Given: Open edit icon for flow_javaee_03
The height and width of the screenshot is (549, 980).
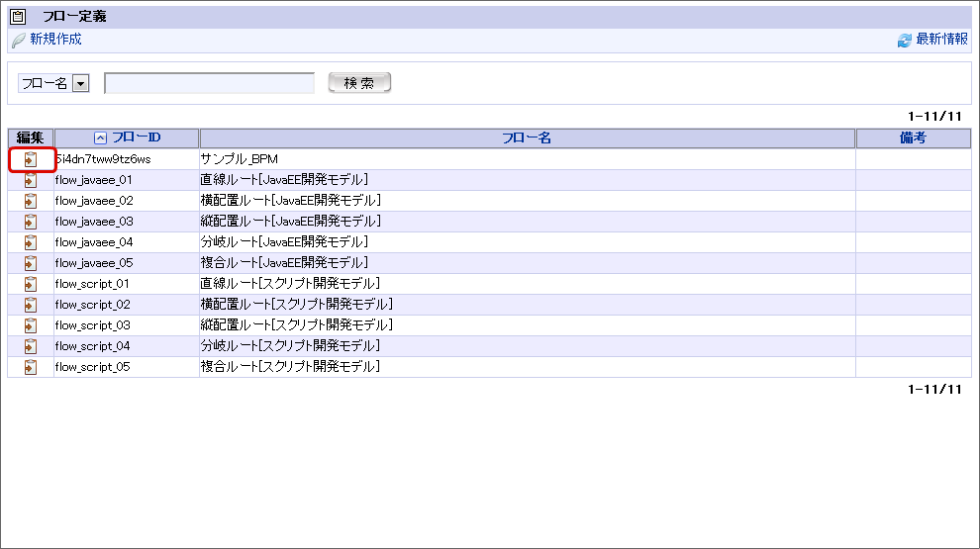Looking at the screenshot, I should (30, 222).
